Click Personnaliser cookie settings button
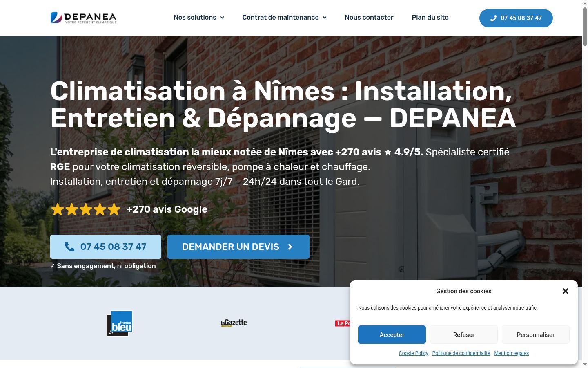The width and height of the screenshot is (588, 368). [536, 334]
